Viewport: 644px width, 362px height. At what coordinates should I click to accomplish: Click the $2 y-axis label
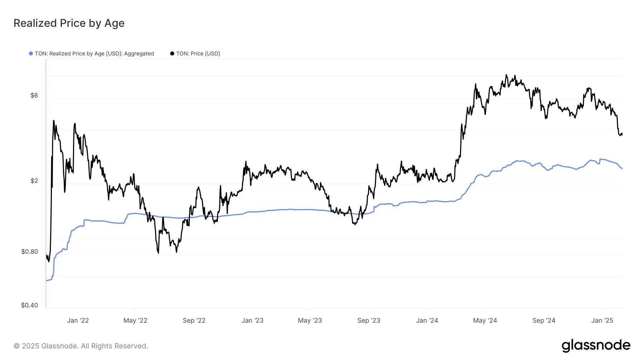click(x=34, y=181)
